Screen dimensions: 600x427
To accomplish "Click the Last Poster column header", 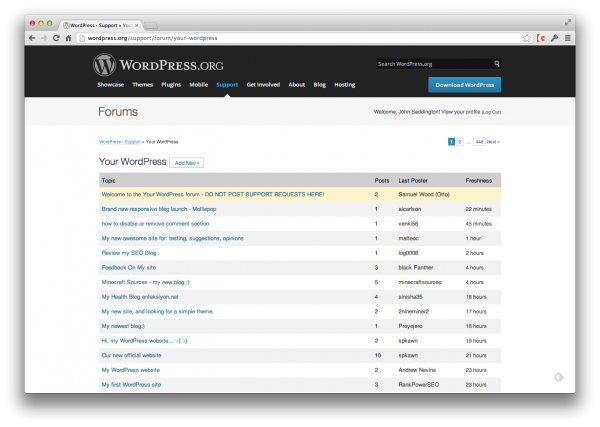I will (413, 180).
